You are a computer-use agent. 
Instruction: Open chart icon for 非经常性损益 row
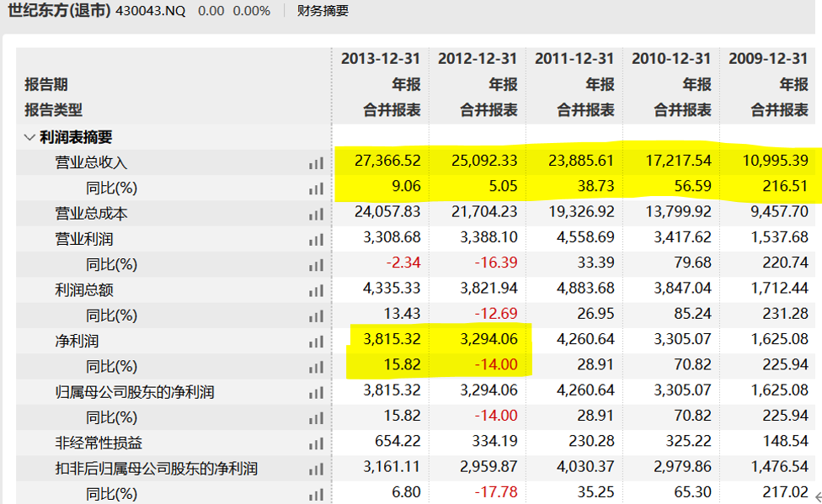coord(316,443)
